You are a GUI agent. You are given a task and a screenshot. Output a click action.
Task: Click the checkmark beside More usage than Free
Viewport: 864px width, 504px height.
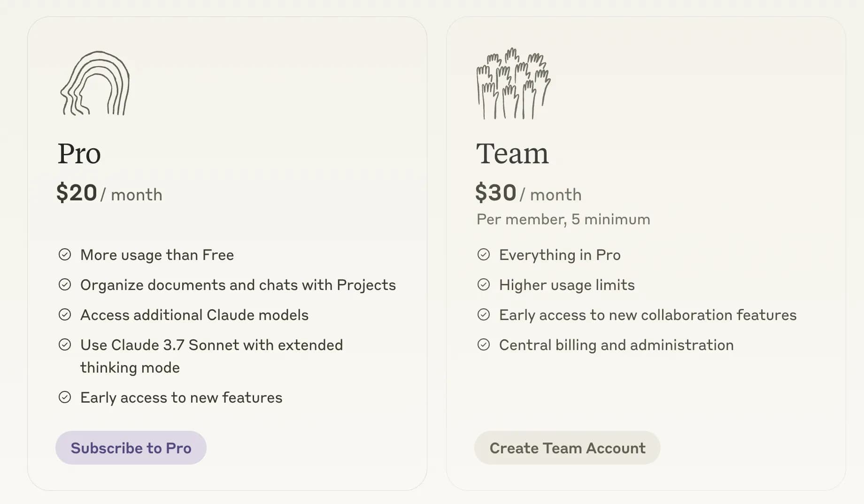(x=65, y=254)
